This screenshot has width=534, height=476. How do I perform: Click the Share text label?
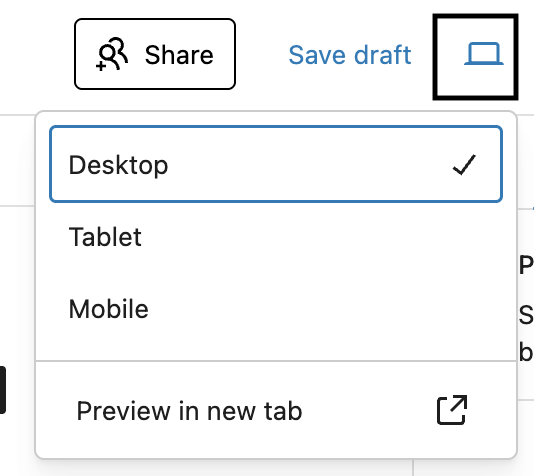click(179, 55)
